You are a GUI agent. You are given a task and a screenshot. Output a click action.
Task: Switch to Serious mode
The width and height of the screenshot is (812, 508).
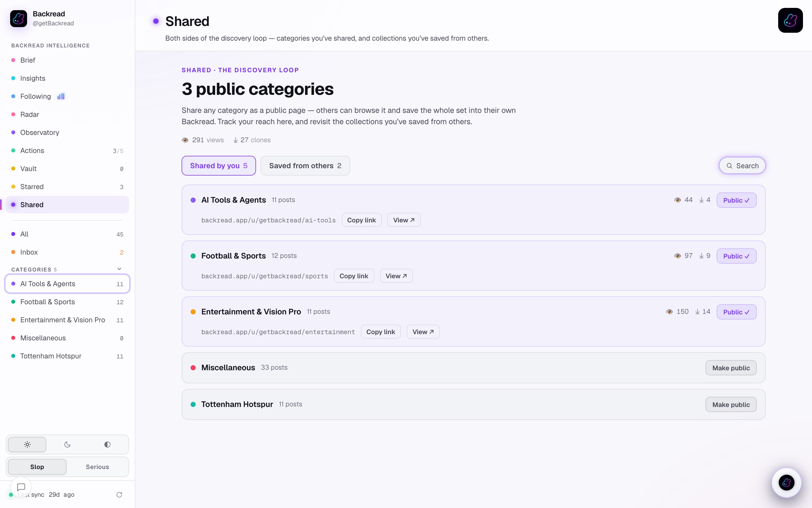click(x=97, y=467)
